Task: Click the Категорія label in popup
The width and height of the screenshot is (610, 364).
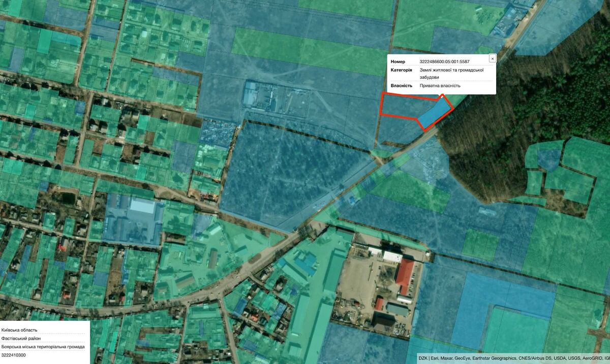Action: 401,70
